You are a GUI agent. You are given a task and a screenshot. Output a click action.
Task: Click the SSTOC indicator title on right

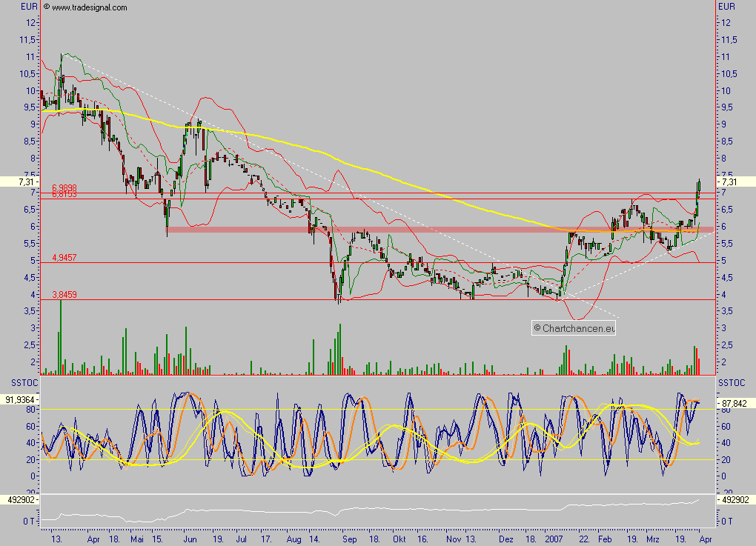[732, 383]
